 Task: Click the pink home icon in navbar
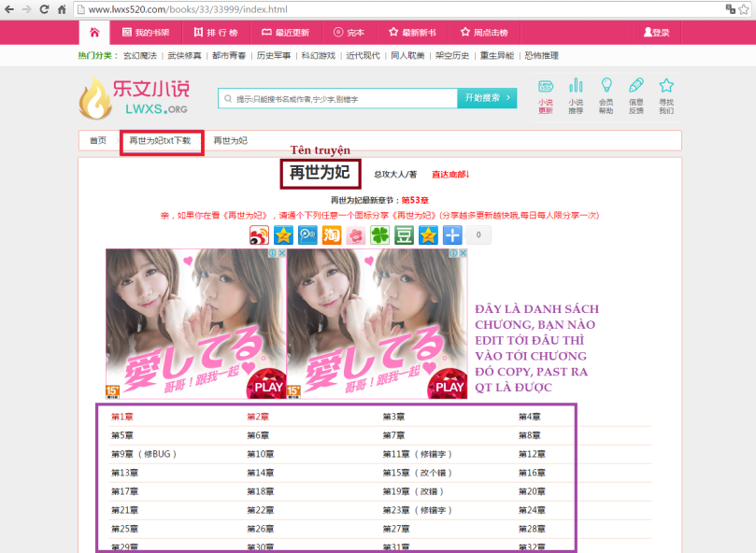coord(93,32)
